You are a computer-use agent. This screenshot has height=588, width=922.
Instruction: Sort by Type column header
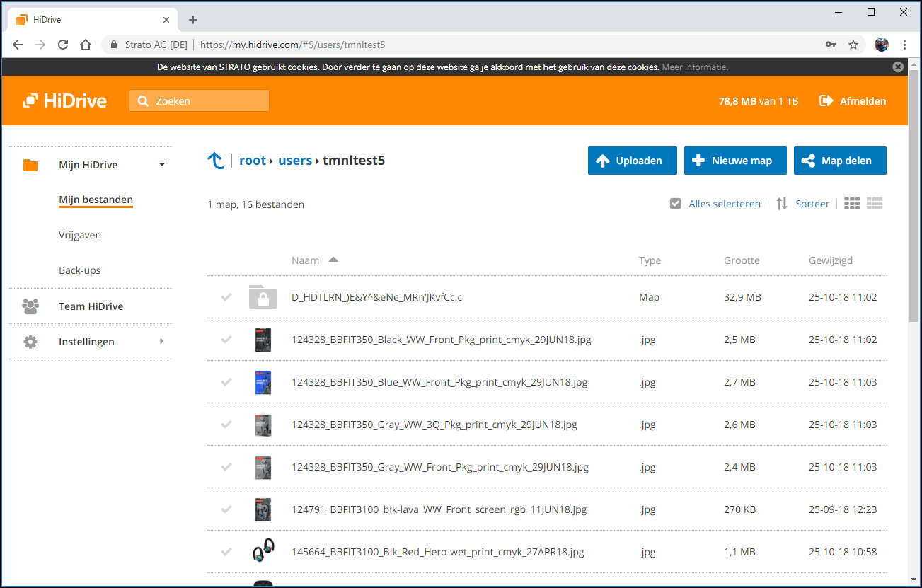click(650, 260)
